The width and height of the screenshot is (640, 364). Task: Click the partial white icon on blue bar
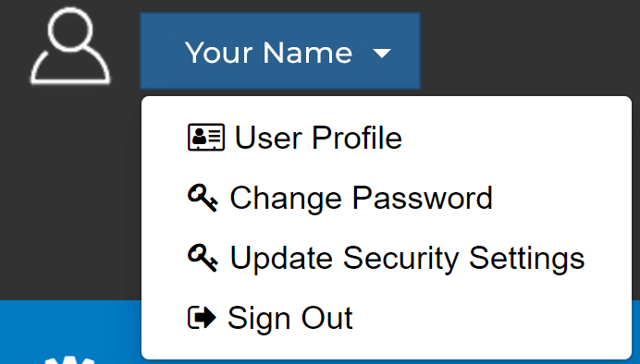coord(69,360)
